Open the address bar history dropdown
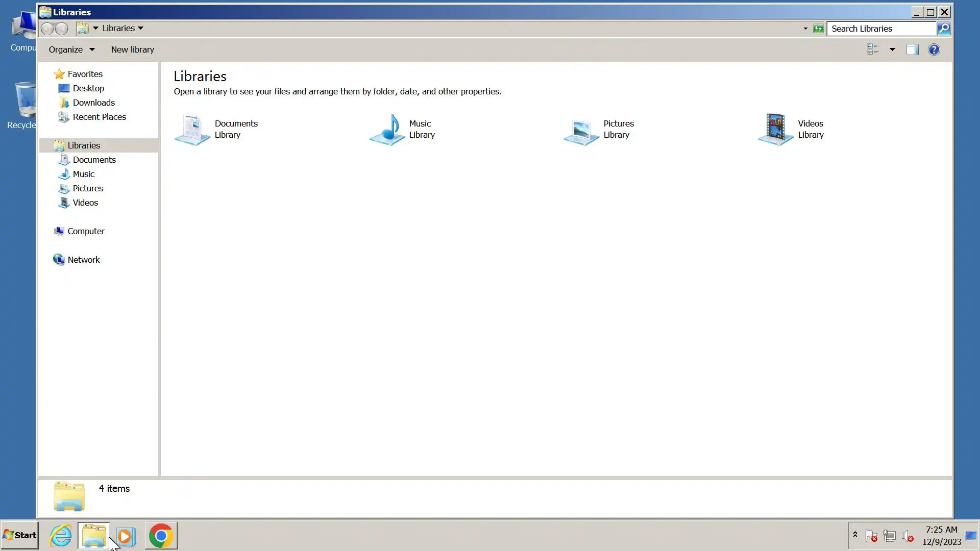 [805, 29]
